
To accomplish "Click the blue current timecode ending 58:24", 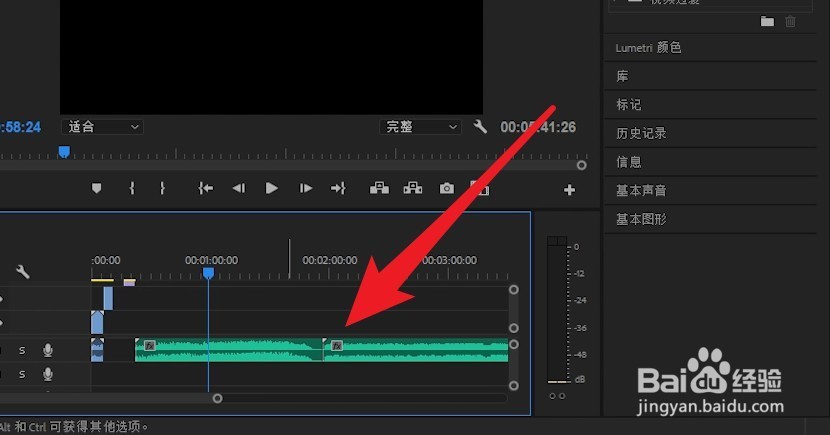I will 21,127.
